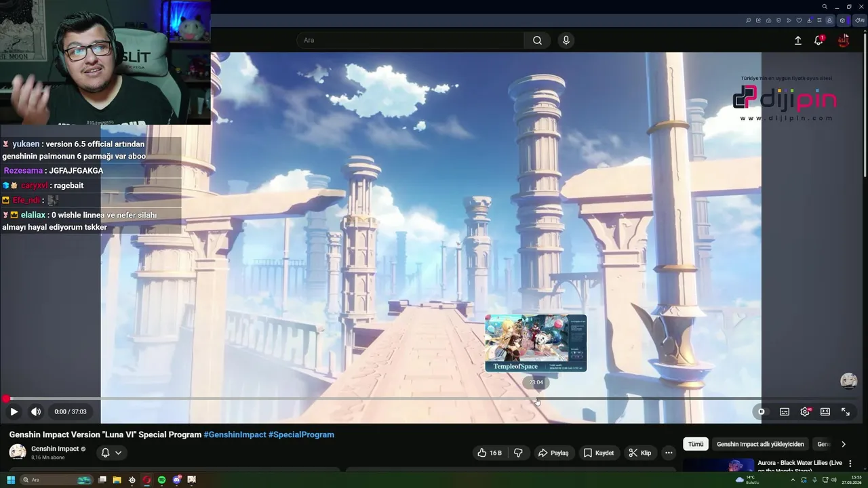The image size is (868, 488).
Task: Open the Genshin Impact channel name link
Action: (55, 449)
